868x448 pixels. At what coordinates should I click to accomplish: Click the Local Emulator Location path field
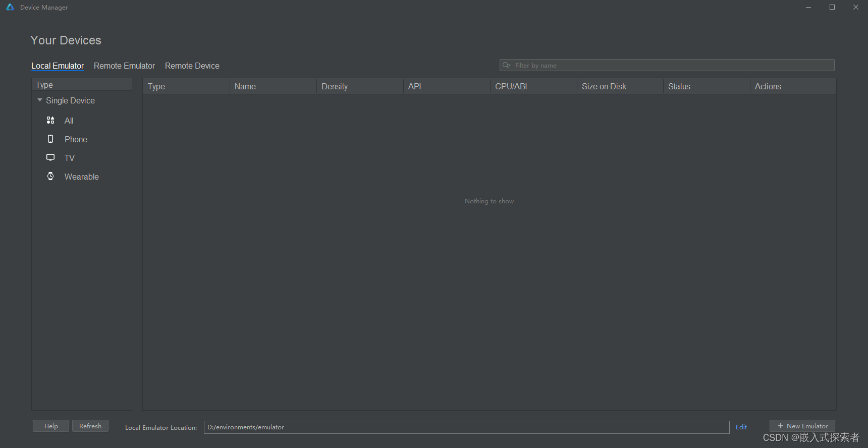(x=467, y=427)
